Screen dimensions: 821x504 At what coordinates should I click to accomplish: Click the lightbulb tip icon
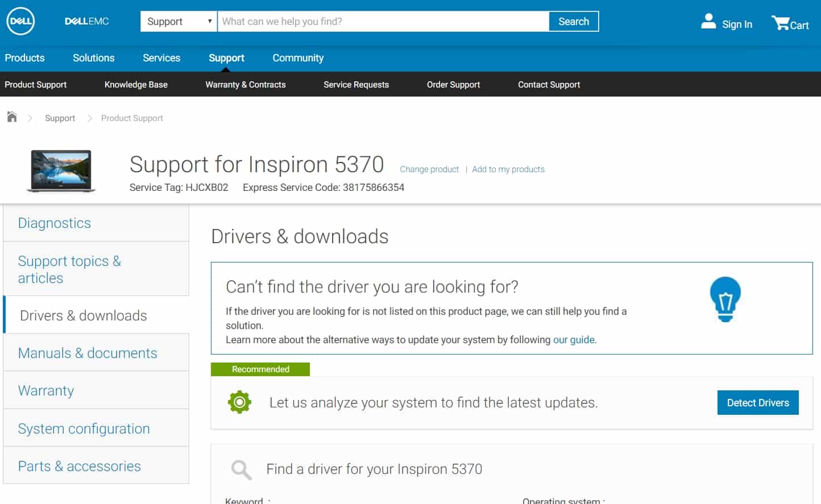(725, 299)
